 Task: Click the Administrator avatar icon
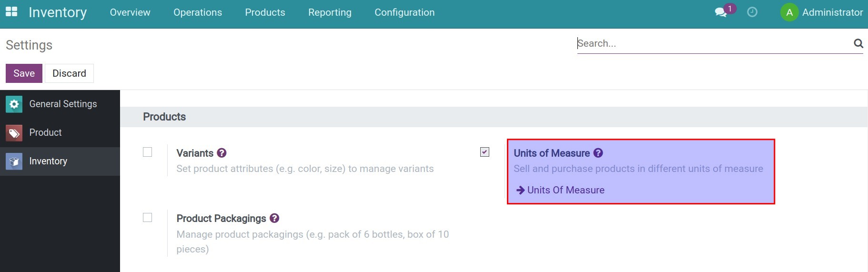(x=789, y=12)
